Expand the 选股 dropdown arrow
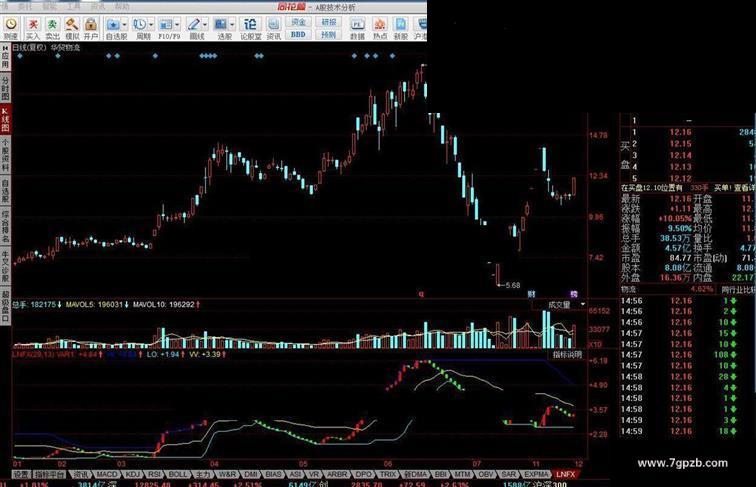 (x=232, y=25)
